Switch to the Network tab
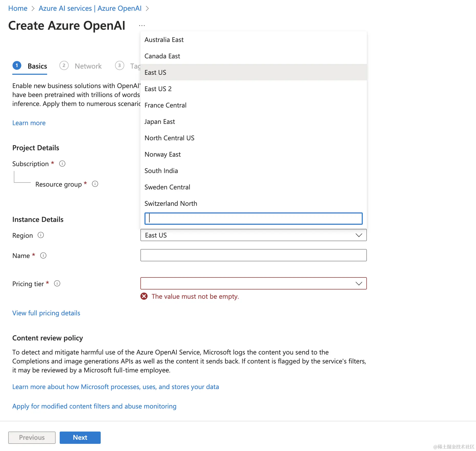 (88, 66)
